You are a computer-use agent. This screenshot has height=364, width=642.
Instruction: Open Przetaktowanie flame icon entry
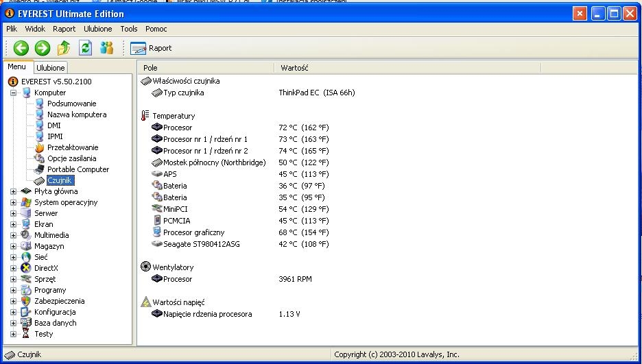(x=39, y=147)
